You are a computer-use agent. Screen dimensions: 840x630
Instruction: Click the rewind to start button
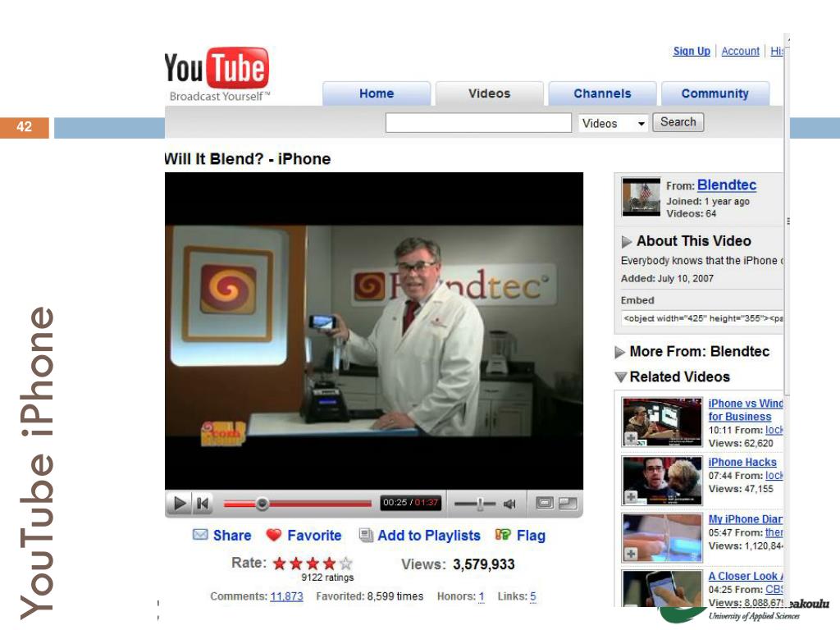(203, 503)
